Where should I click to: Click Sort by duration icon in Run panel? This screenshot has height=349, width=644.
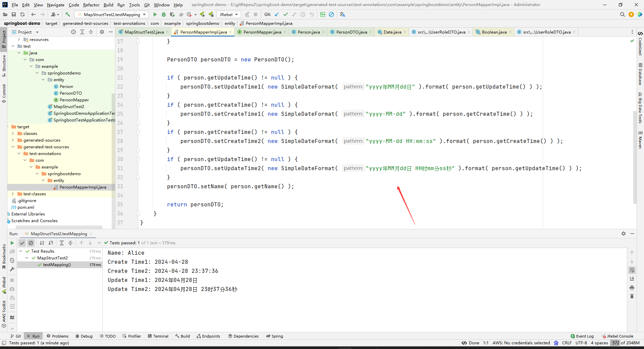pos(51,243)
